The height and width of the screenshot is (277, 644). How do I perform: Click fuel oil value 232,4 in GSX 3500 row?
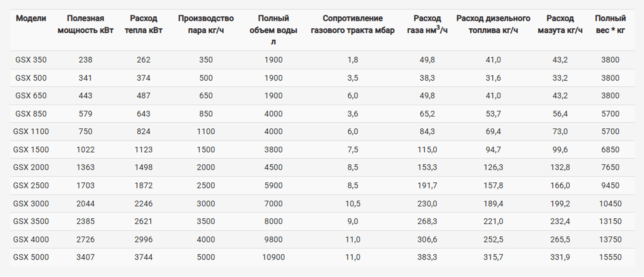560,221
